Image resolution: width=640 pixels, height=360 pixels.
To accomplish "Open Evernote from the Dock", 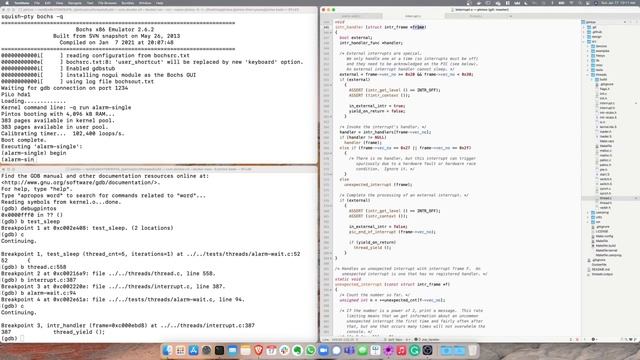I will pyautogui.click(x=298, y=350).
